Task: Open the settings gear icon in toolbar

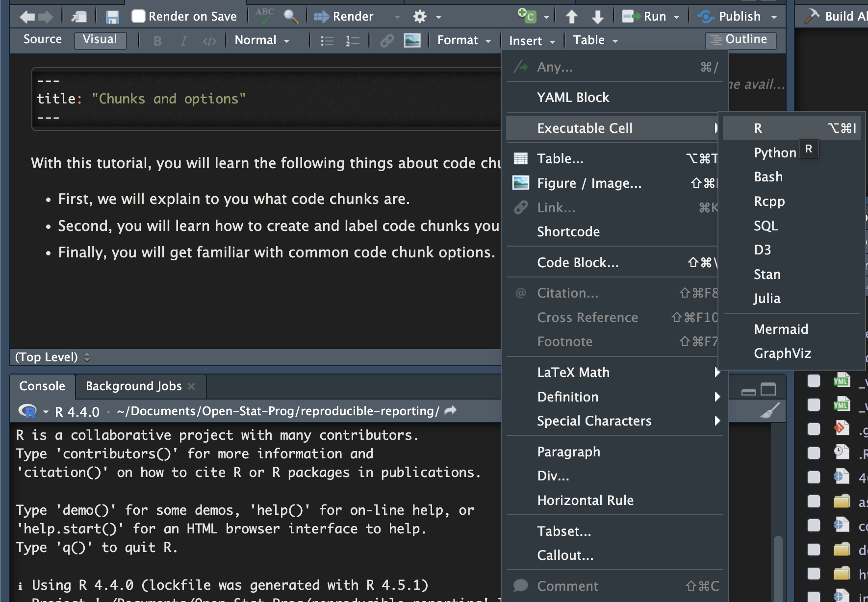Action: tap(420, 17)
